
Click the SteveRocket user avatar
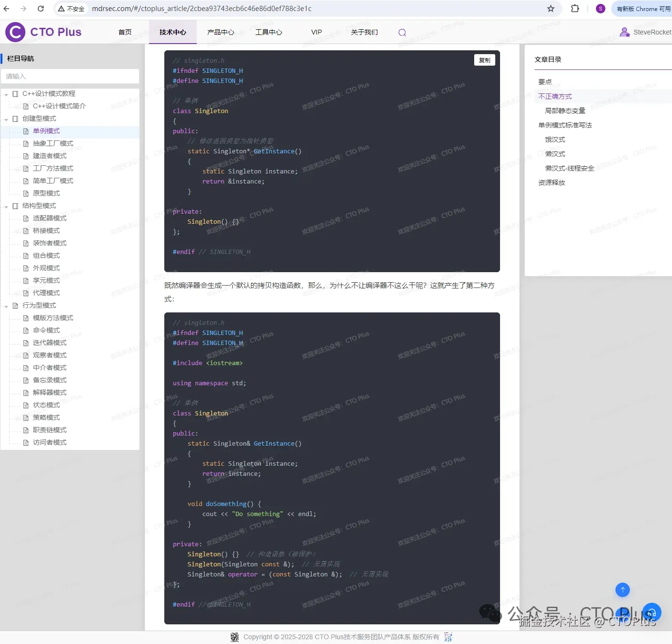625,32
